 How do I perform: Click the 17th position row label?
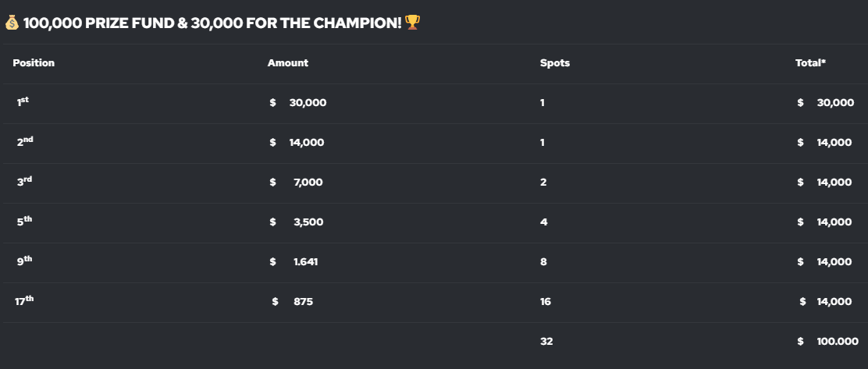24,301
